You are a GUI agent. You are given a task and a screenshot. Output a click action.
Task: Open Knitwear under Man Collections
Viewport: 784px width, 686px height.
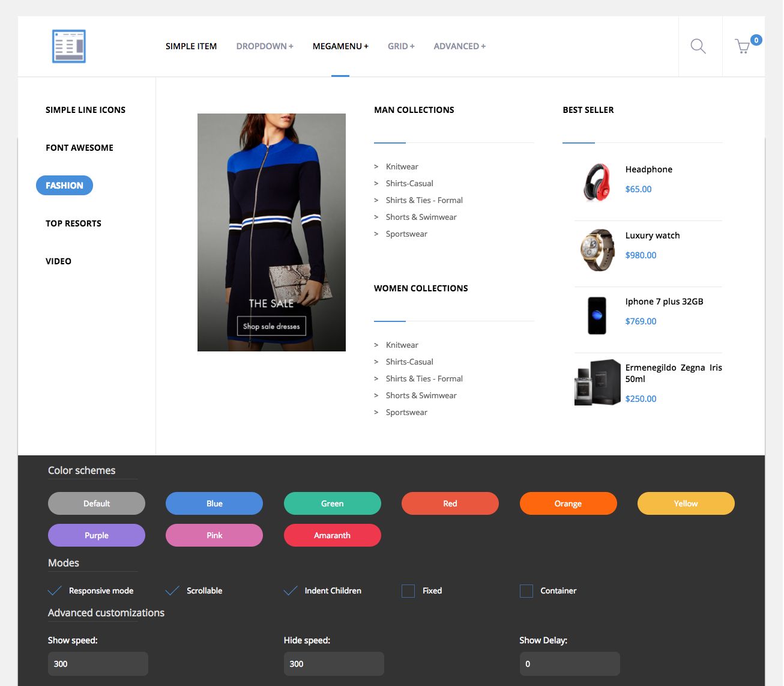point(402,166)
